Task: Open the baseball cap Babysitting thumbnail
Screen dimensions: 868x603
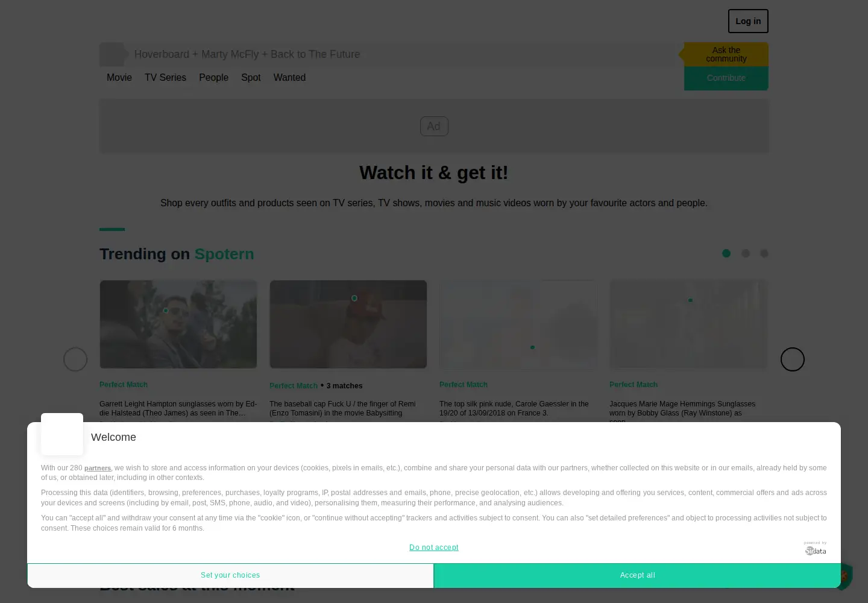Action: coord(348,324)
